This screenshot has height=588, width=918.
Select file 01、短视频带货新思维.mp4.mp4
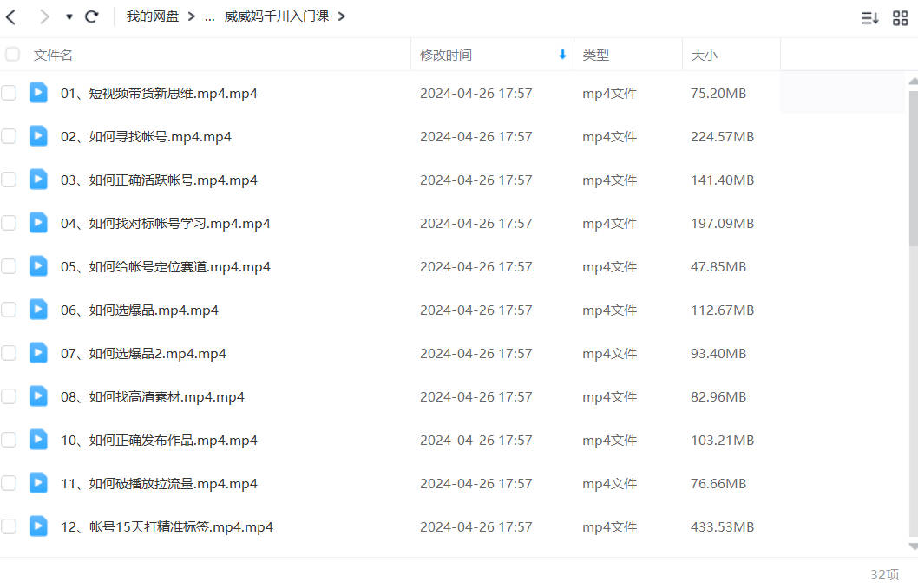tap(159, 93)
